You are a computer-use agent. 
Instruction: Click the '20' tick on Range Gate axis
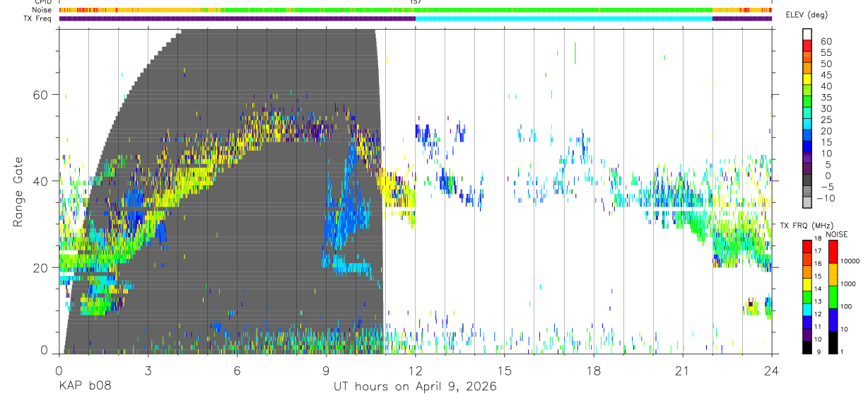coord(42,267)
